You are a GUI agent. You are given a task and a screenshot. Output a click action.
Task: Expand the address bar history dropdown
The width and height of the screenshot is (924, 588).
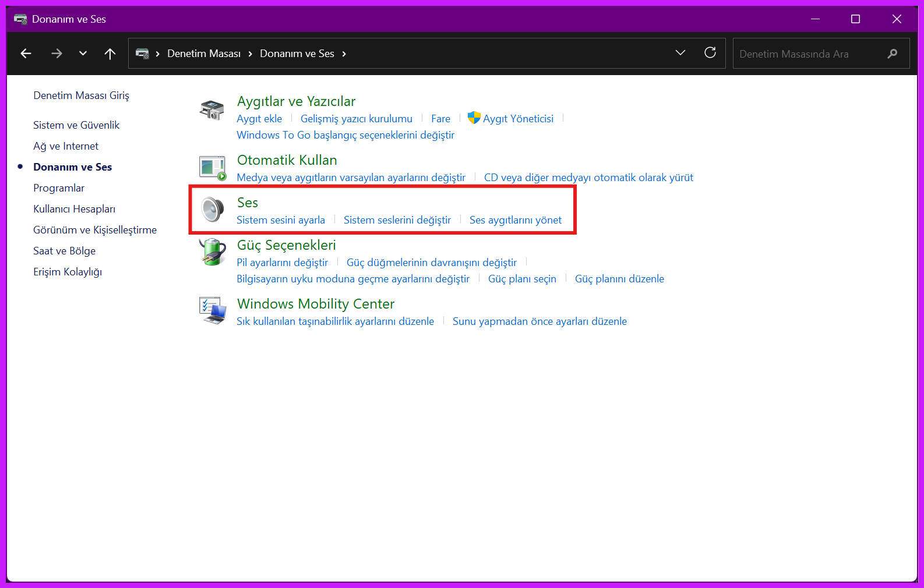pos(680,53)
